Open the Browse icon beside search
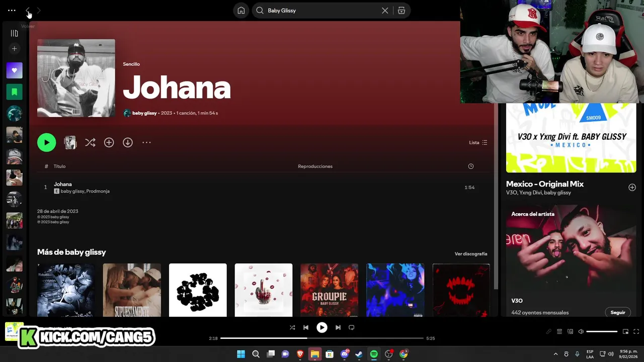Image resolution: width=644 pixels, height=362 pixels. point(401,11)
